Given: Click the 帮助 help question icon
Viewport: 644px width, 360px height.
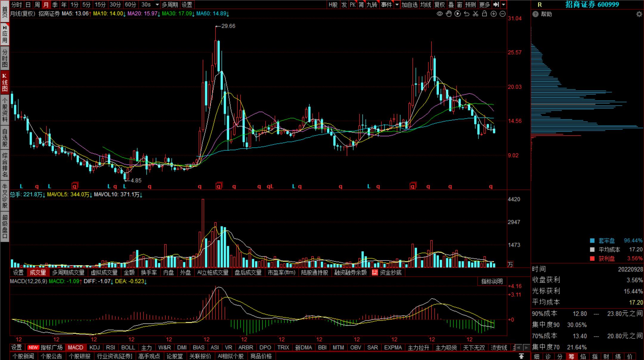Looking at the screenshot, I should tap(536, 14).
